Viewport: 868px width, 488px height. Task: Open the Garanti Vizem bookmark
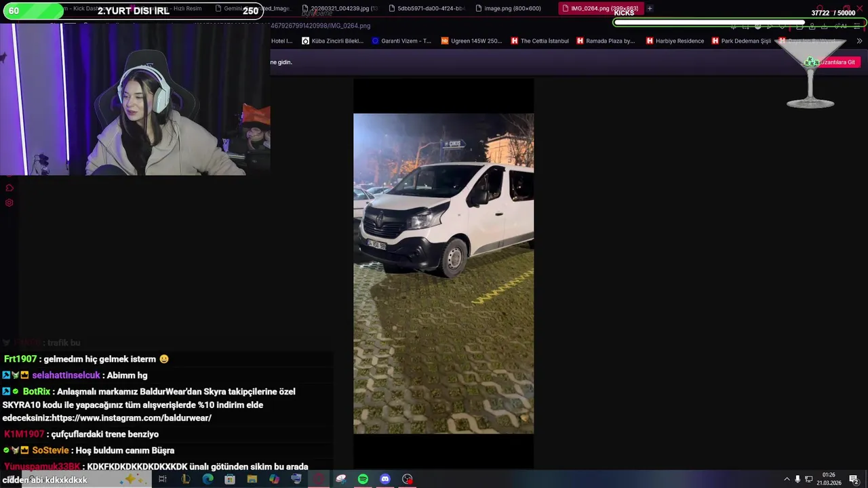[x=401, y=41]
